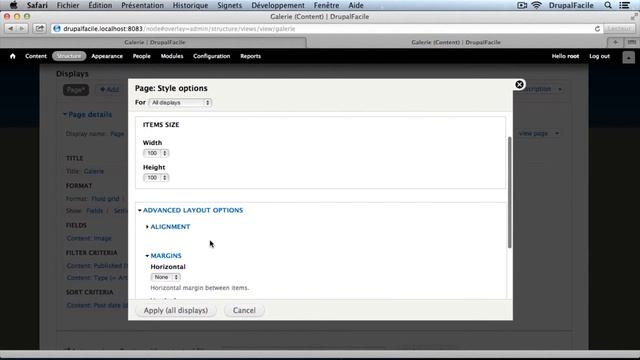This screenshot has height=360, width=640.
Task: Open the Height 100 dropdown
Action: click(156, 178)
